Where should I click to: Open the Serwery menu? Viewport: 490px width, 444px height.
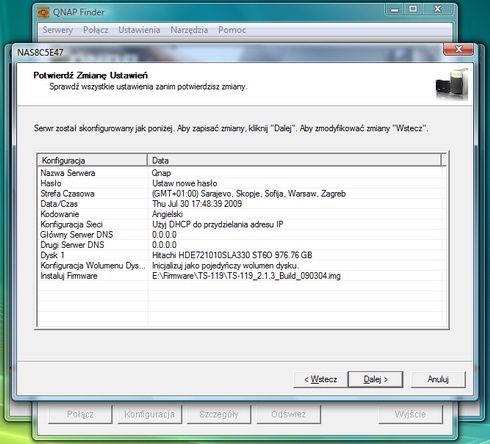(x=58, y=30)
